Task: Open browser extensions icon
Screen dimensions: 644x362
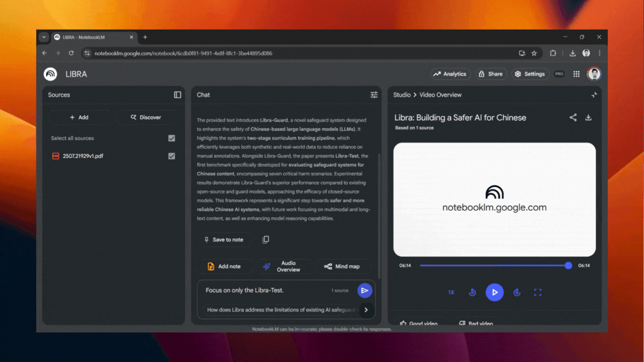Action: pos(553,54)
